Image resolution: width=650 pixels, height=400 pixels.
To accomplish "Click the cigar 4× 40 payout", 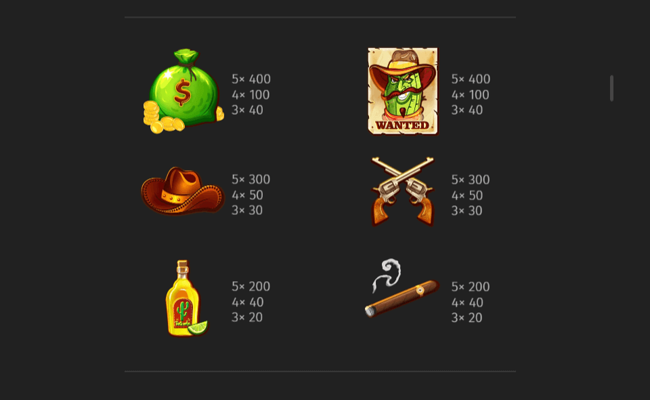I will tap(467, 302).
